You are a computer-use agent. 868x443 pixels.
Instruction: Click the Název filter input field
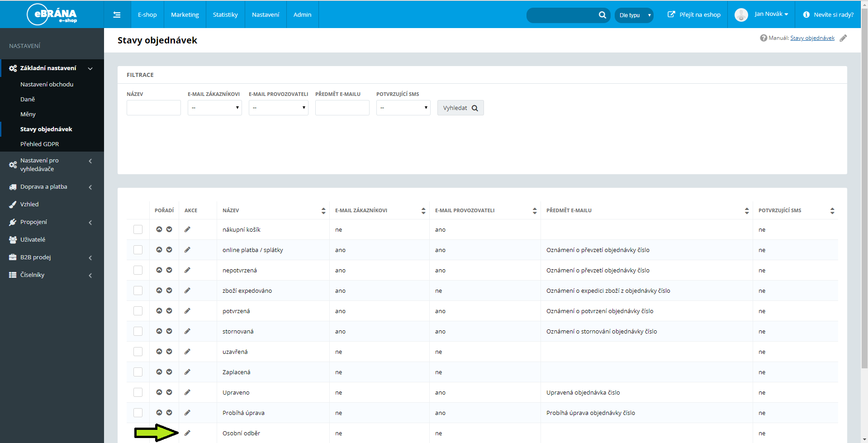point(154,108)
